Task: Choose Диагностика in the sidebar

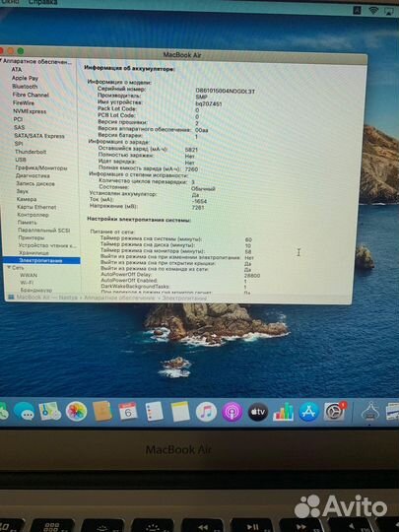Action: (33, 175)
